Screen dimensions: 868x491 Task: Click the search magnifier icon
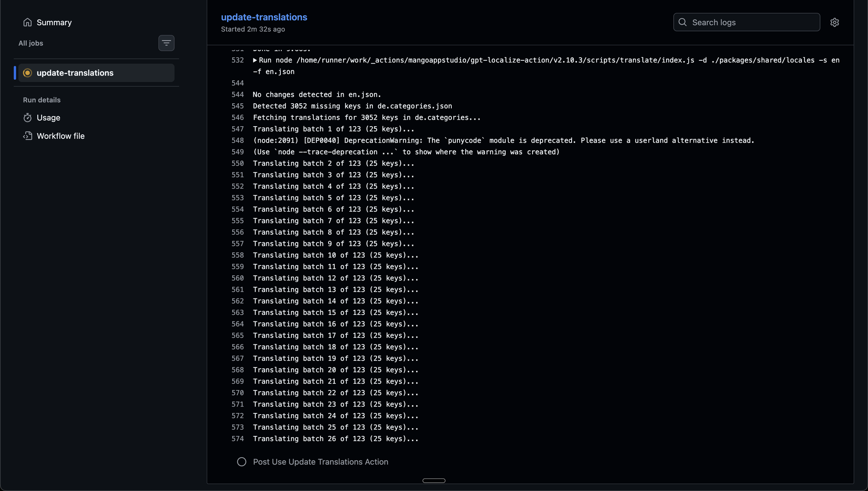[x=683, y=22]
